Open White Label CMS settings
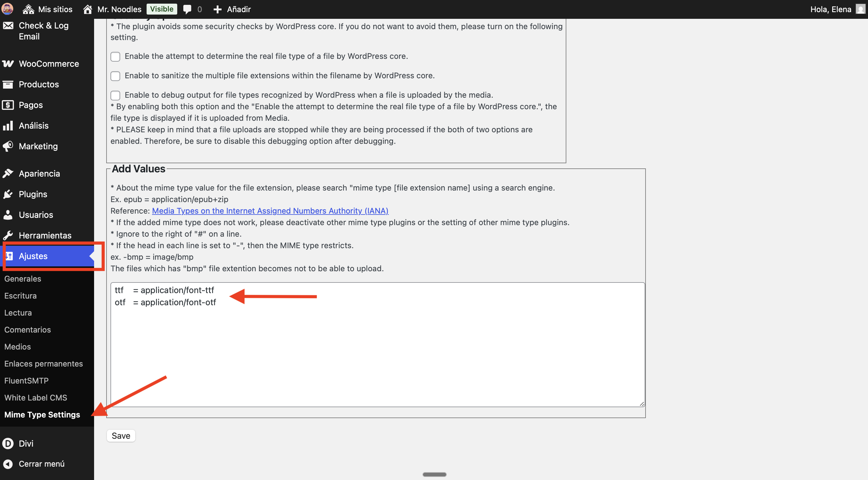Viewport: 868px width, 480px height. point(36,397)
